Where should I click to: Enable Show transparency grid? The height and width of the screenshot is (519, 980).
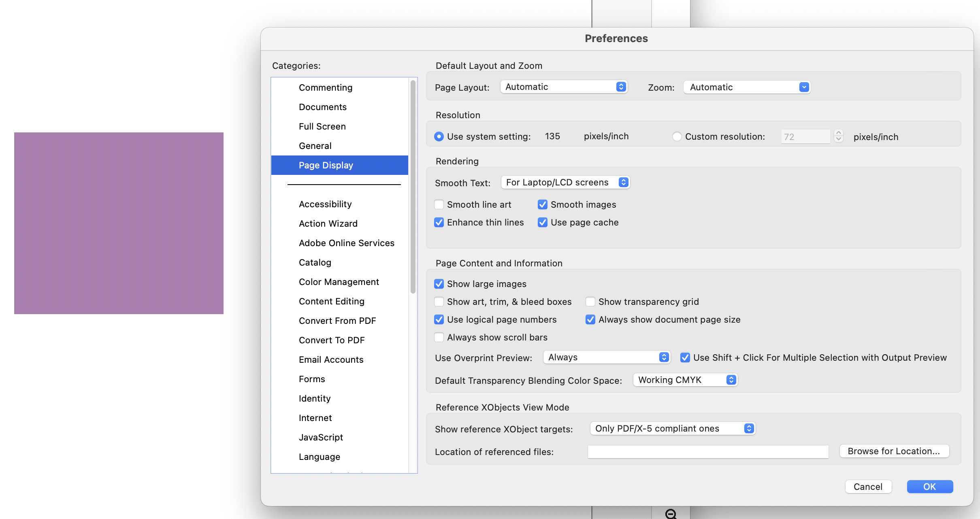[x=590, y=302]
